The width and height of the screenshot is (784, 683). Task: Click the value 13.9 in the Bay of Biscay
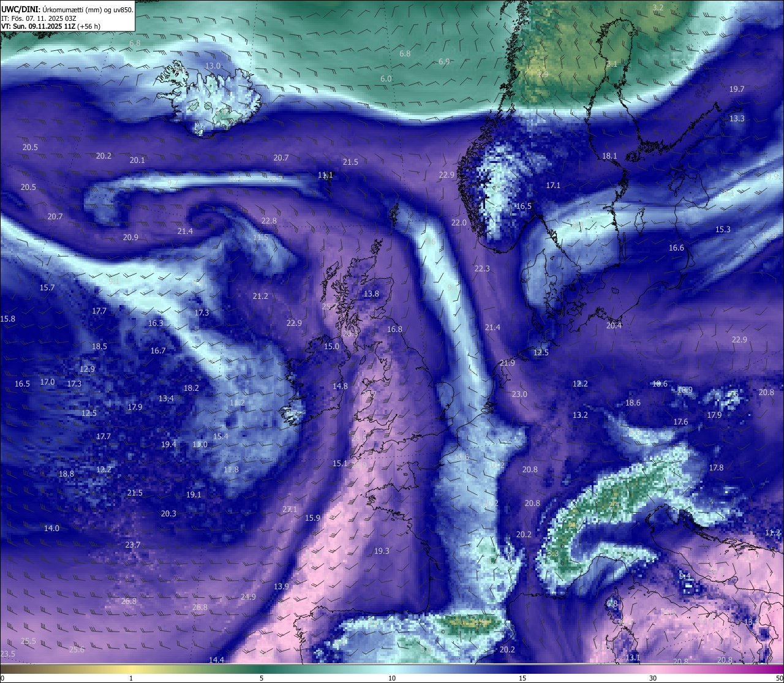coord(281,586)
